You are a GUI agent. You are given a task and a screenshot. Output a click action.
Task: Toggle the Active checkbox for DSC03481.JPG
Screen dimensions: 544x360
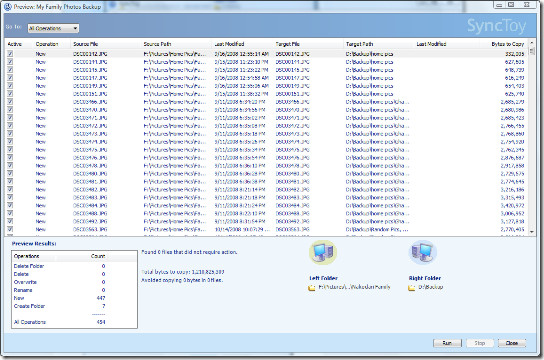[10, 181]
